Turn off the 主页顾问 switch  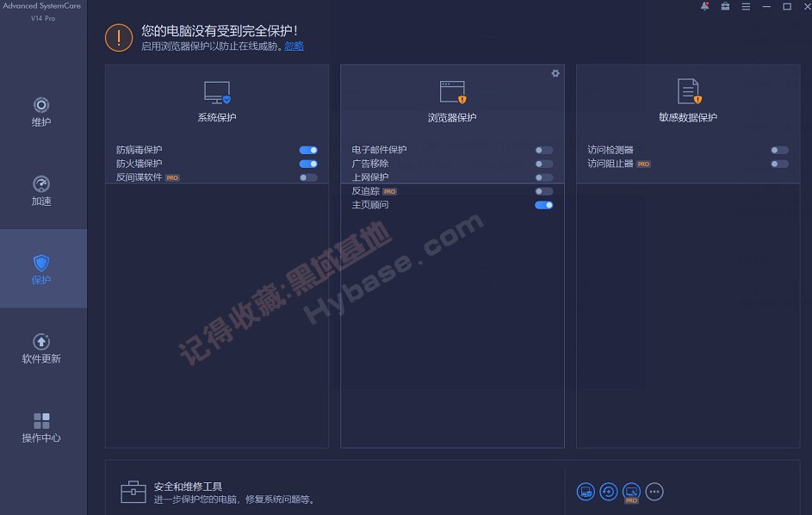(x=543, y=205)
